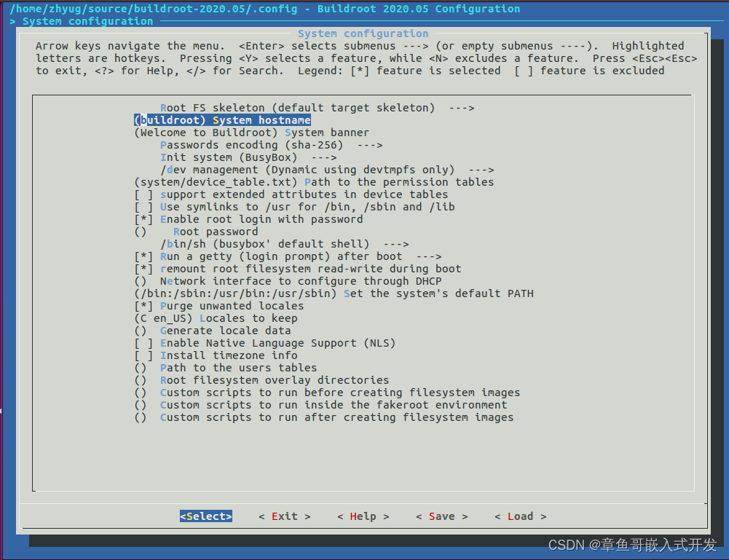Select Locales to keep entry
This screenshot has width=729, height=560.
[216, 318]
